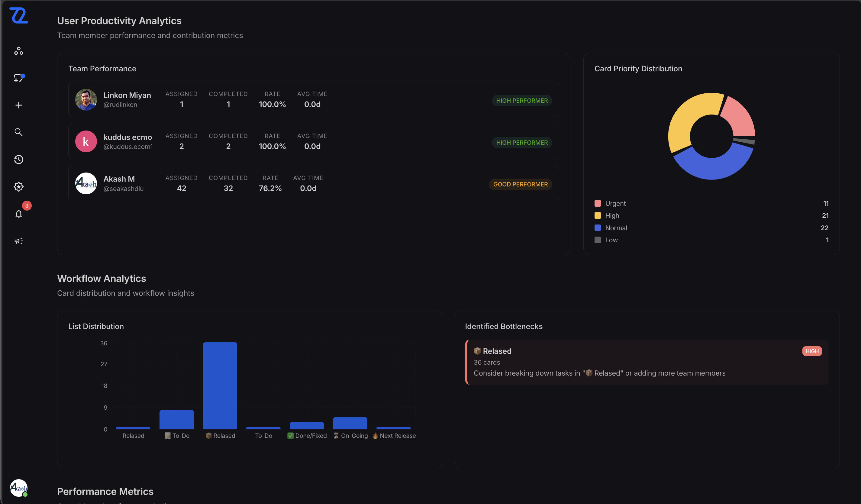Click kuddus ecmo's pink avatar
Screen dimensions: 861x504
(x=86, y=141)
